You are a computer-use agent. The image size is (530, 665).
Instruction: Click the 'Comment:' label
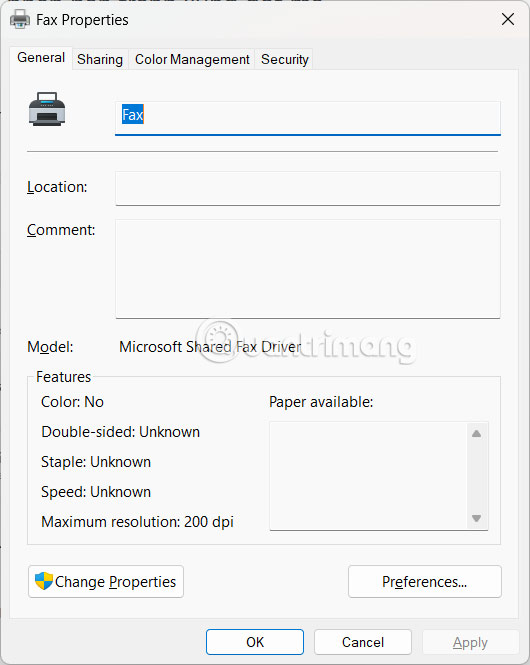point(61,230)
